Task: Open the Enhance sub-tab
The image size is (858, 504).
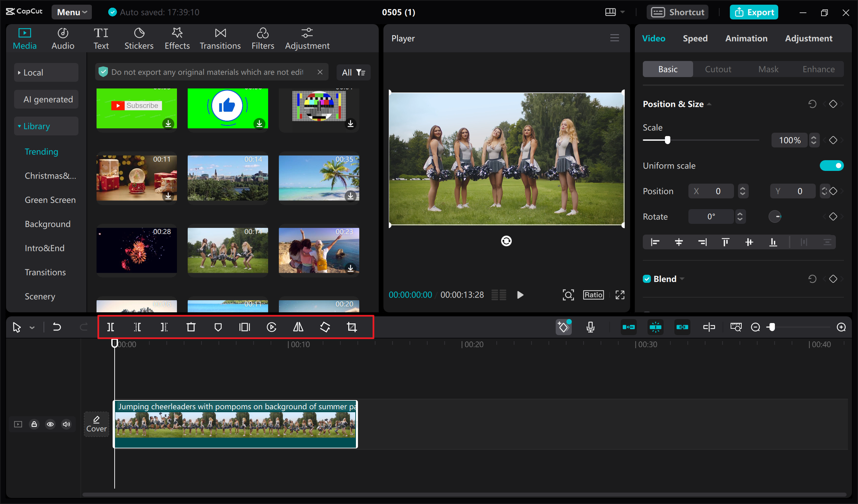Action: [818, 69]
